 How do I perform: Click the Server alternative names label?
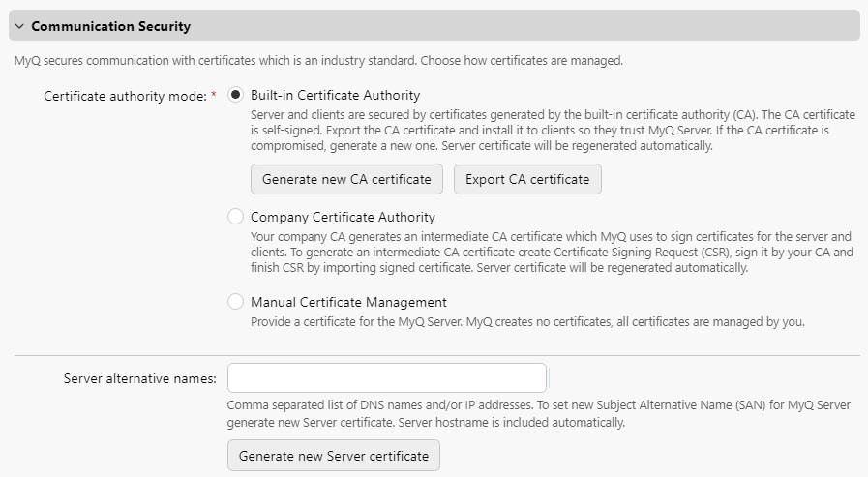[x=139, y=378]
